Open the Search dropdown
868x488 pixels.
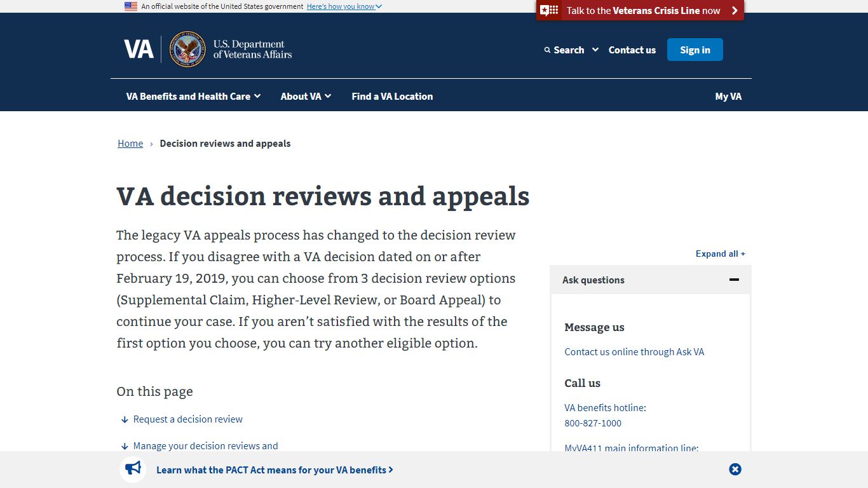coord(571,50)
